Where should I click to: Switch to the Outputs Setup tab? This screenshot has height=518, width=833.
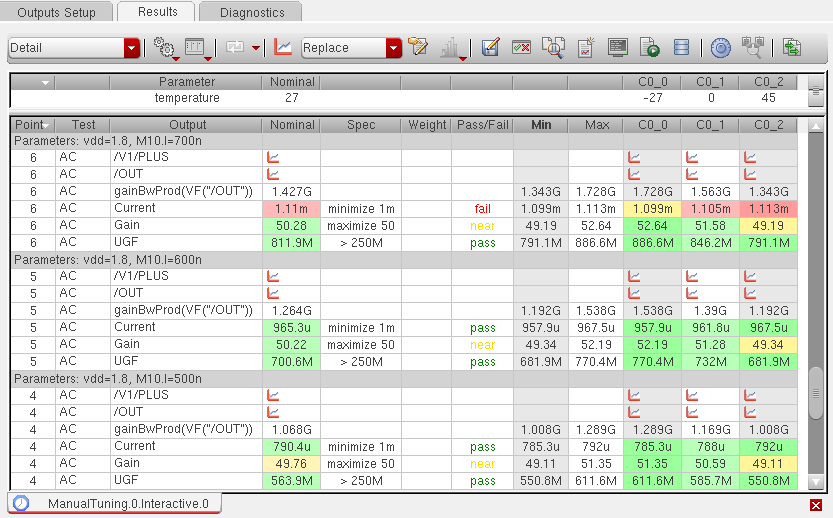pos(56,13)
